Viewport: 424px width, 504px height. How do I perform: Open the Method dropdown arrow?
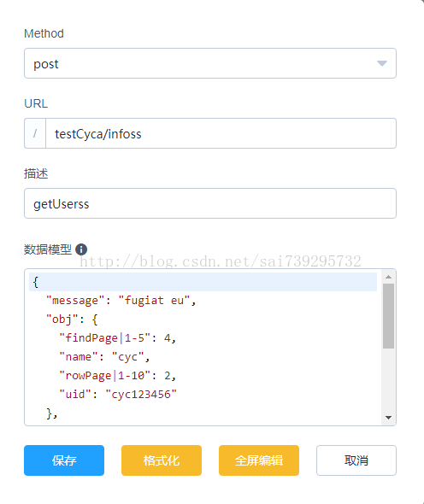pos(382,63)
